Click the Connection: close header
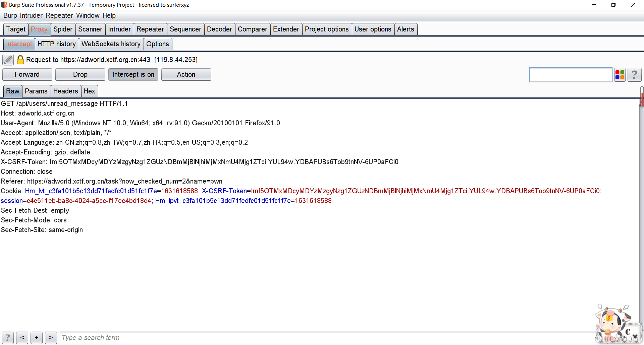The height and width of the screenshot is (345, 644). click(x=26, y=171)
